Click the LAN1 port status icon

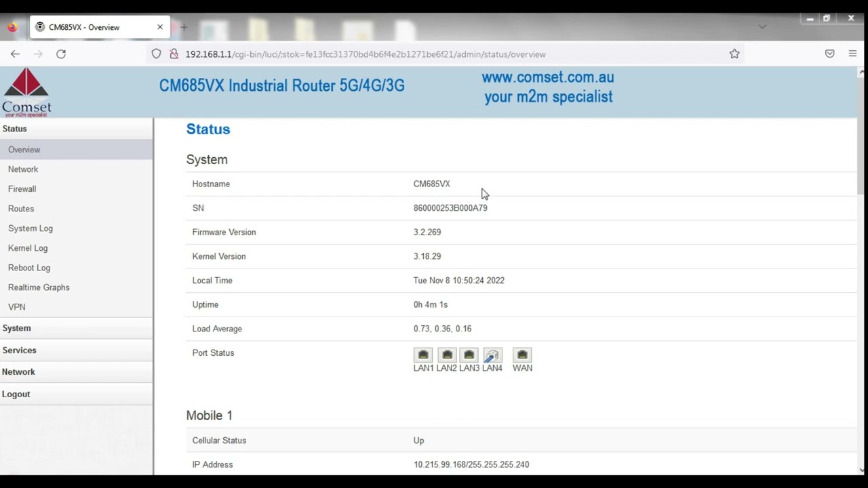[423, 354]
